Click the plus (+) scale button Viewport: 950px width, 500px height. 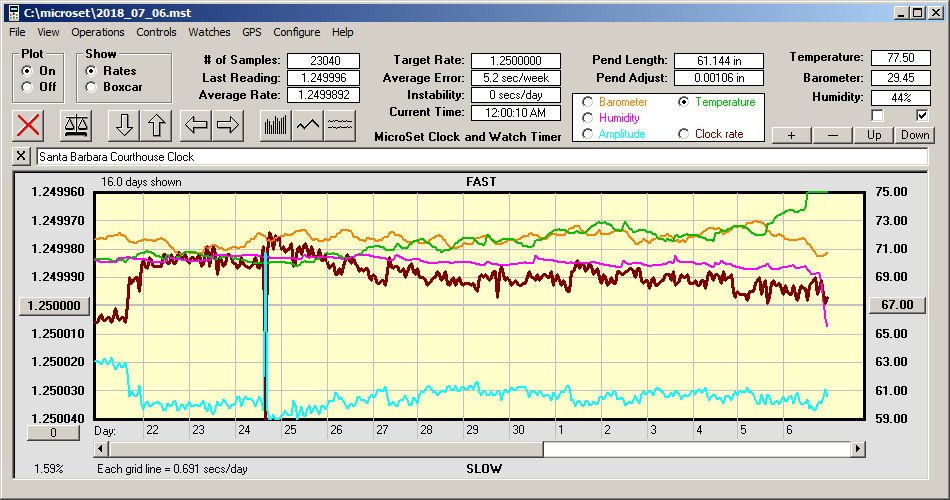[x=791, y=135]
